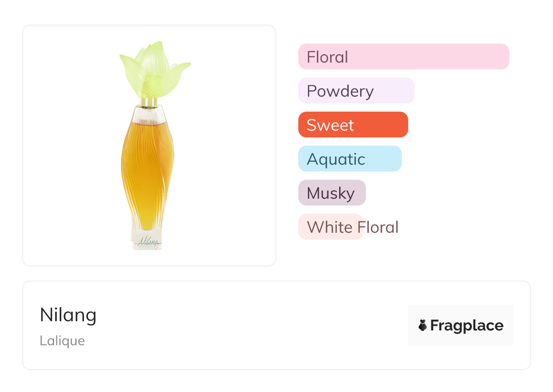Click the "Floral" word in White Floral

[x=378, y=227]
